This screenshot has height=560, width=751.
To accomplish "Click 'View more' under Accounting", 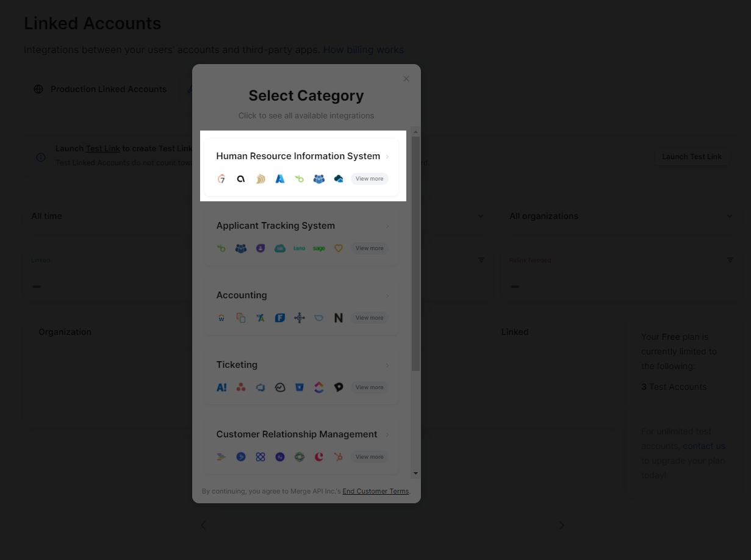I will tap(370, 318).
